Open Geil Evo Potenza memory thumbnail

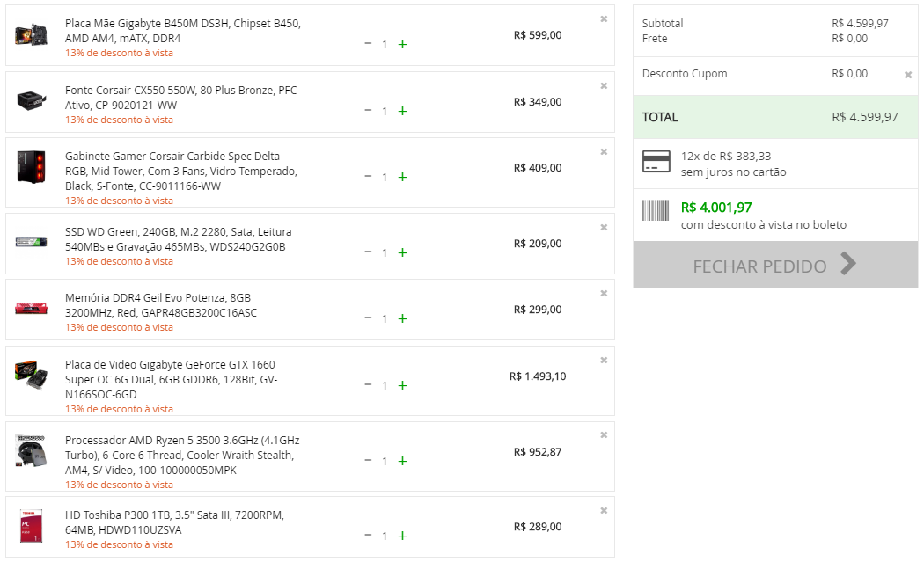[31, 308]
